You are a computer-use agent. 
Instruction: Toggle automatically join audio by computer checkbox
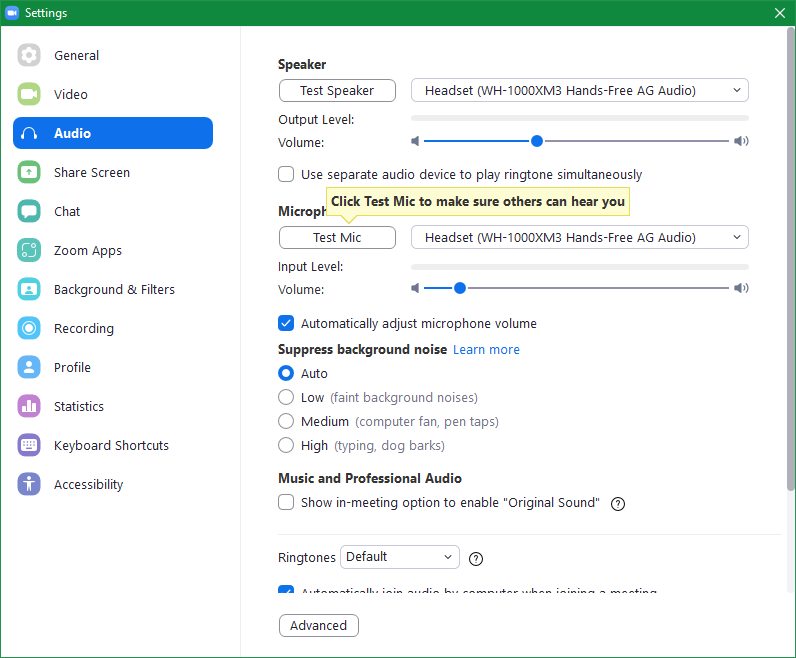point(286,589)
